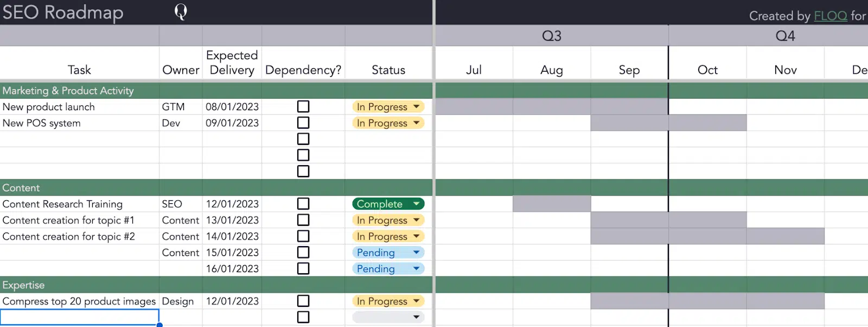Screen dimensions: 868x327
Task: Open status dropdown for Content creation topic #1
Action: pyautogui.click(x=416, y=220)
